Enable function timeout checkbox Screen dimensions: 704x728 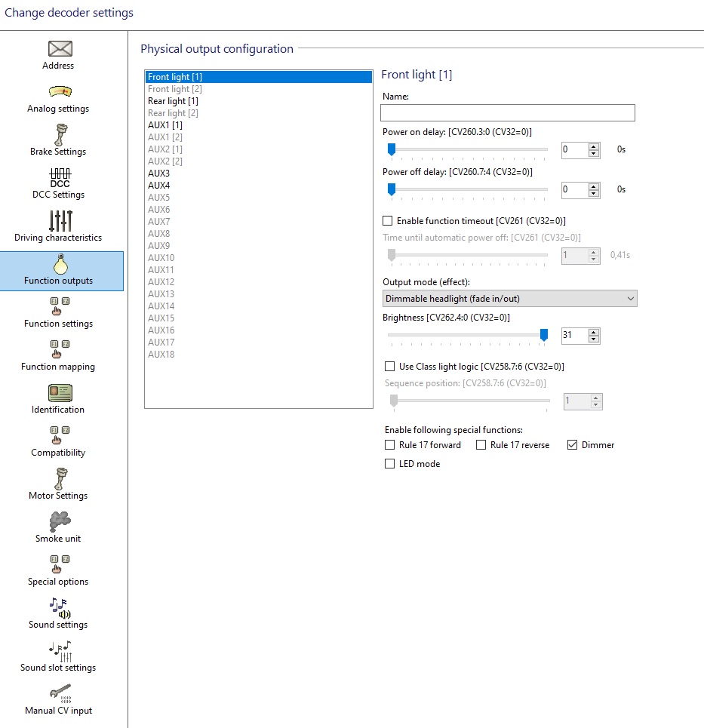(387, 220)
